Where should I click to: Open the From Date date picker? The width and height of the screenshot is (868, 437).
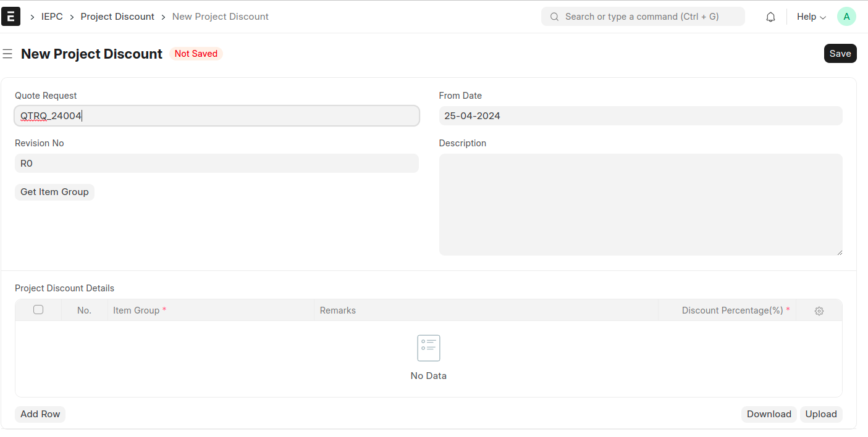point(641,115)
